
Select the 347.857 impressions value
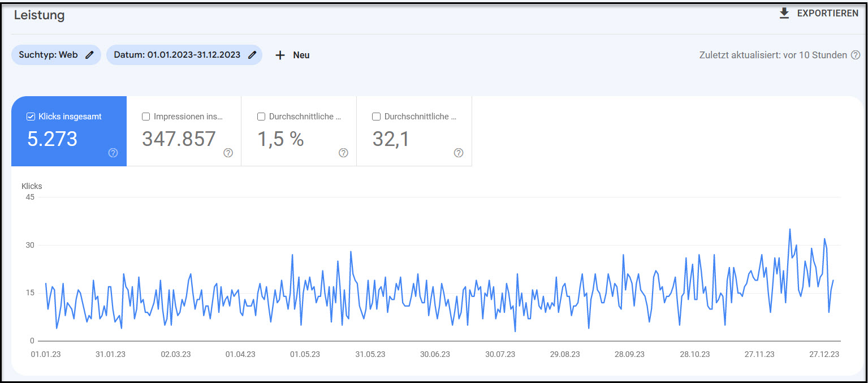click(179, 139)
